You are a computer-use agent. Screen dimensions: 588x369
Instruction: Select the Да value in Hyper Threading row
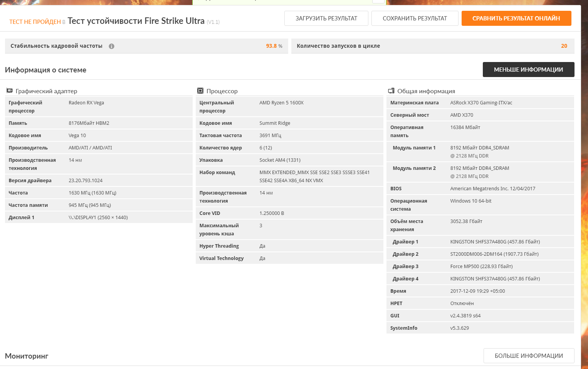pyautogui.click(x=262, y=246)
